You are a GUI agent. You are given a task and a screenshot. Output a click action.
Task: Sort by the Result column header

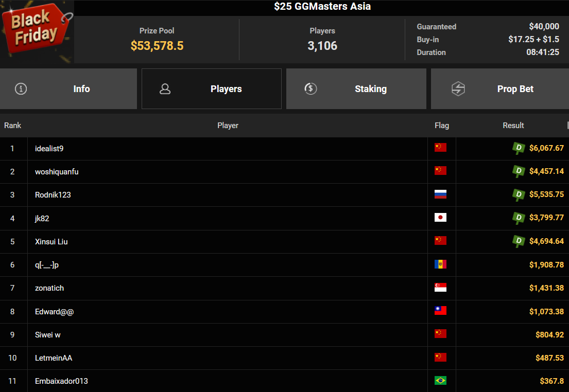tap(513, 126)
